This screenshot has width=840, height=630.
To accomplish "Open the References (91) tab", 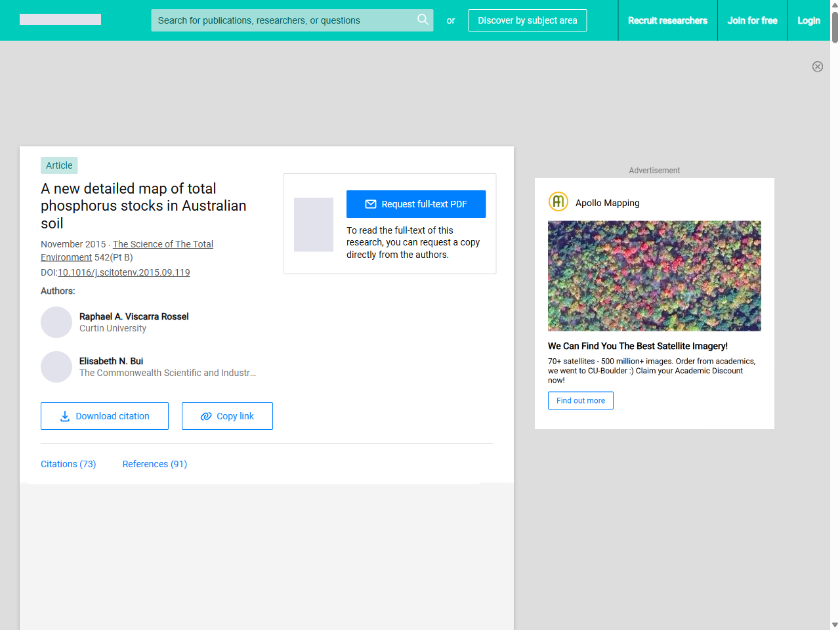I will [154, 464].
